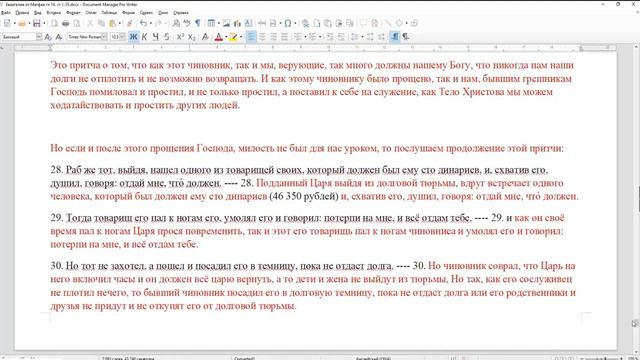Insert a hyperlink
This screenshot has width=640, height=360.
click(x=305, y=24)
